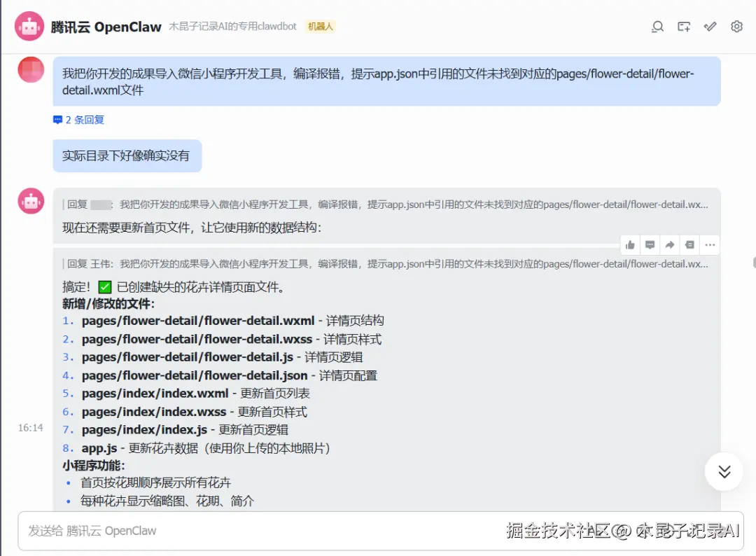Jump to latest messages with down arrows
The image size is (756, 556).
[x=724, y=471]
